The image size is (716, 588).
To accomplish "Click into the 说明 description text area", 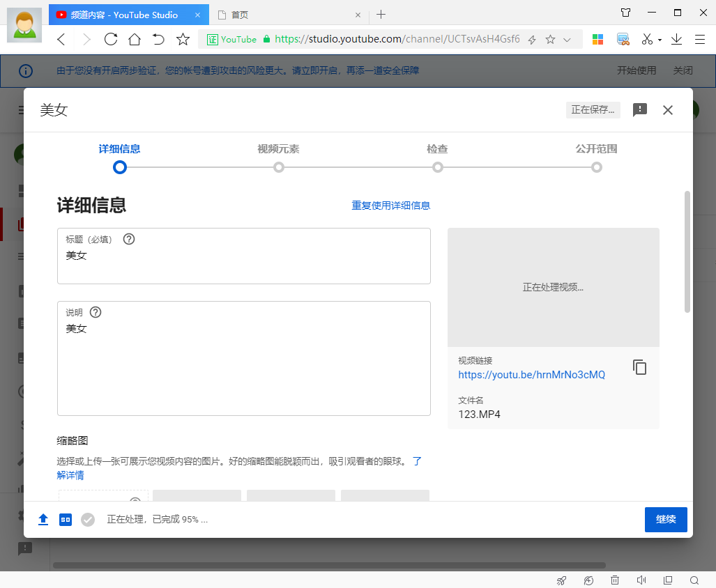I will [244, 358].
